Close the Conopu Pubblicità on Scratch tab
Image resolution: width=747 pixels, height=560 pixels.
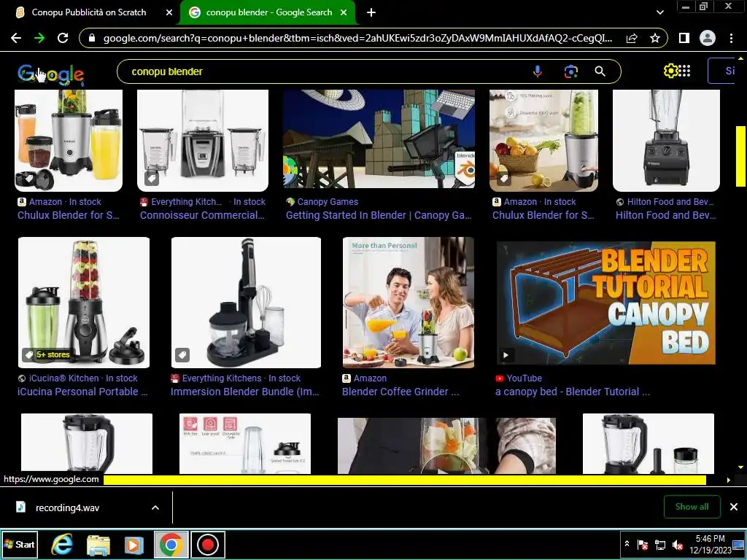point(169,12)
